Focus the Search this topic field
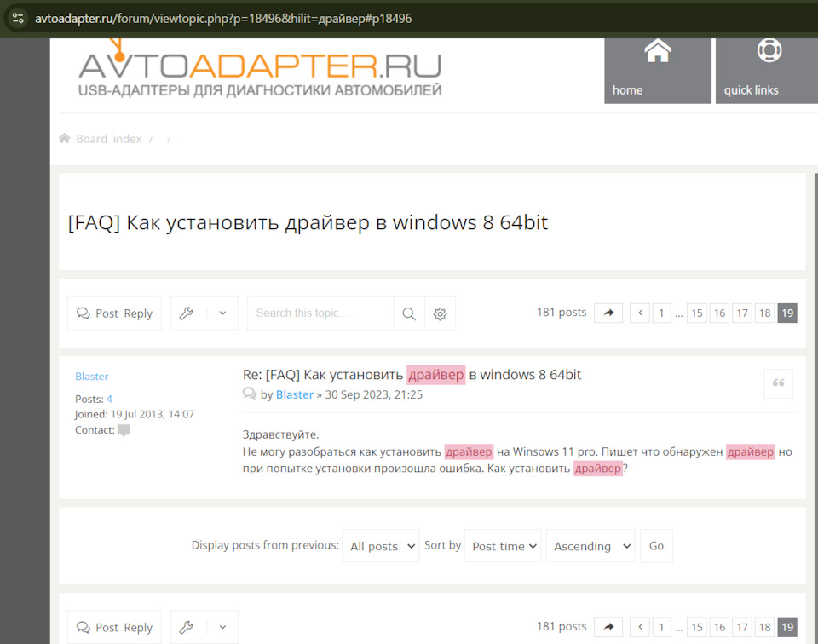Viewport: 818px width, 644px height. [x=320, y=313]
